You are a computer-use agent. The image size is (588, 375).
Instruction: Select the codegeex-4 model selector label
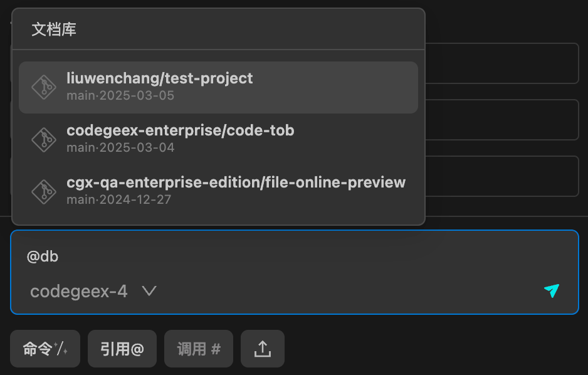(79, 292)
